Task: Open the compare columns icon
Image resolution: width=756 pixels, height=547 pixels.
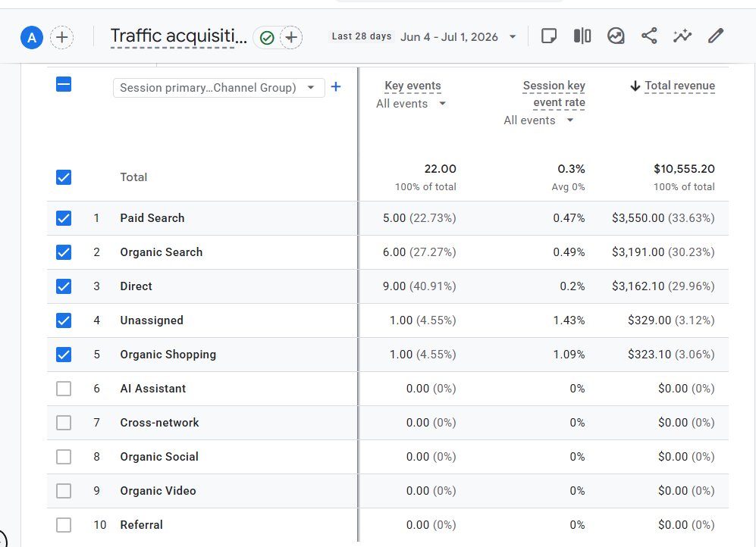Action: (582, 36)
